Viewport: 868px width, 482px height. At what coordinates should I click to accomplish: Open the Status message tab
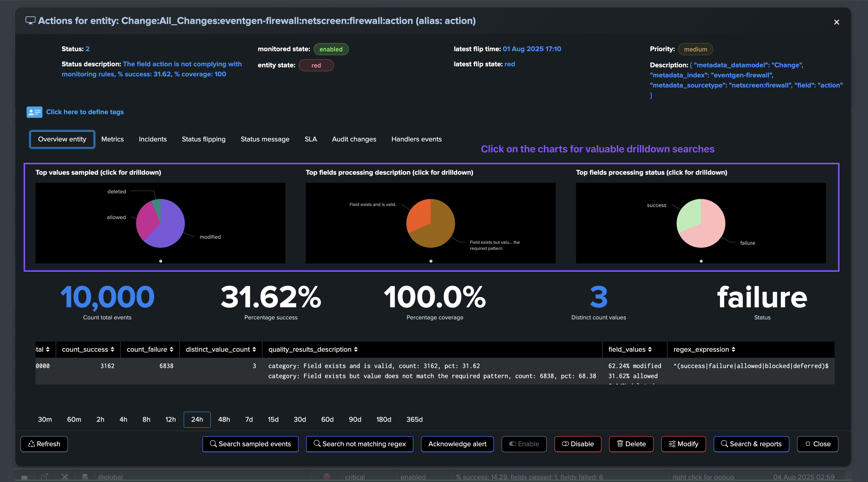coord(265,139)
